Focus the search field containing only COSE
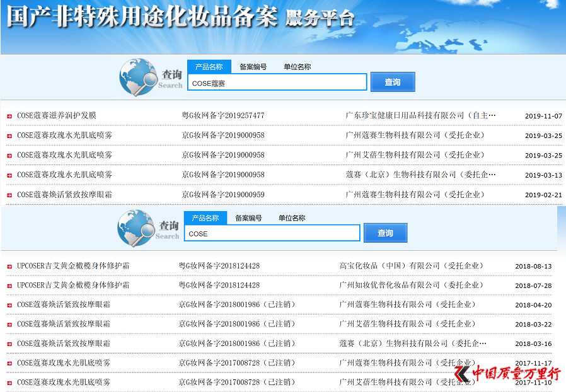The image size is (566, 392). click(272, 233)
